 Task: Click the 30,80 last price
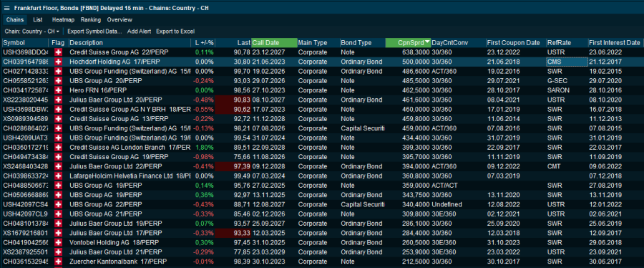pos(243,62)
